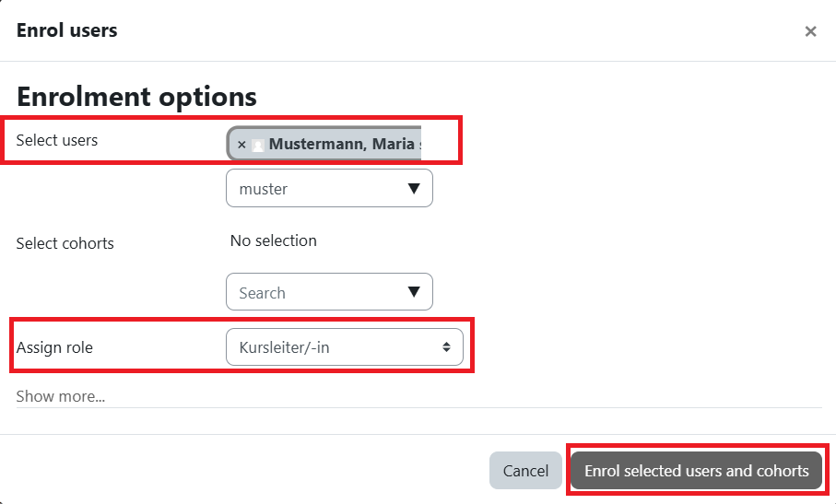Expand the user search dropdown arrow
This screenshot has width=836, height=504.
(414, 189)
